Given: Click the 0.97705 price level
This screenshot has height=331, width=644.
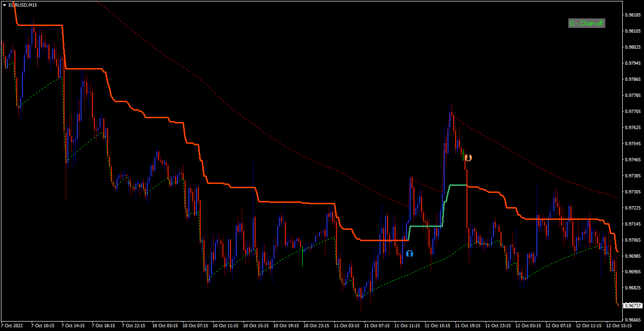Looking at the screenshot, I should (x=632, y=112).
